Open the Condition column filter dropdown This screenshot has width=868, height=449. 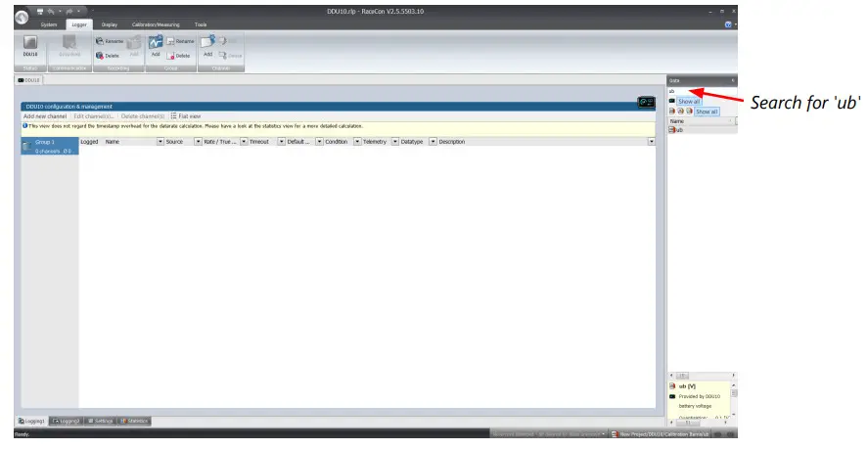[357, 142]
